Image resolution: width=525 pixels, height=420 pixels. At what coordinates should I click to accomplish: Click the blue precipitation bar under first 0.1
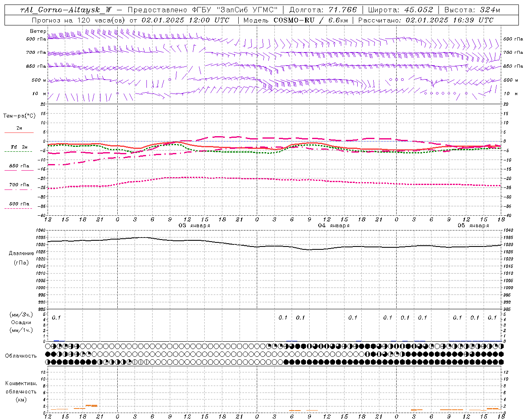tap(57, 341)
